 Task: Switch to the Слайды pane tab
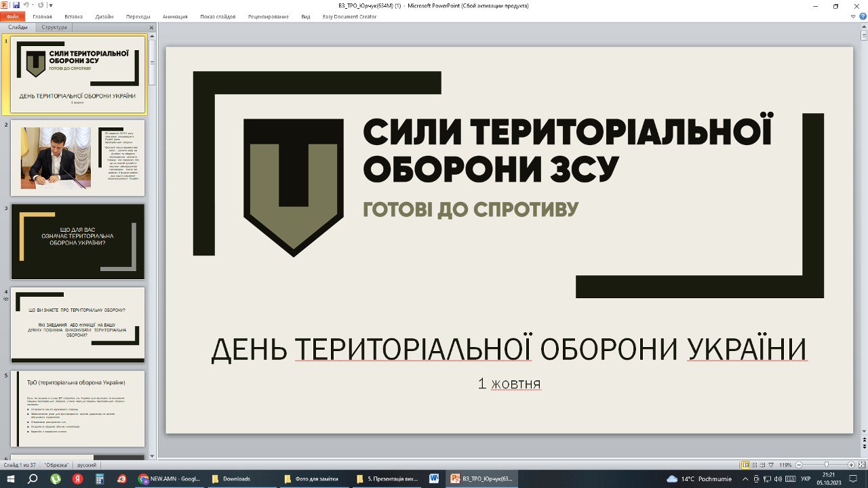(18, 28)
